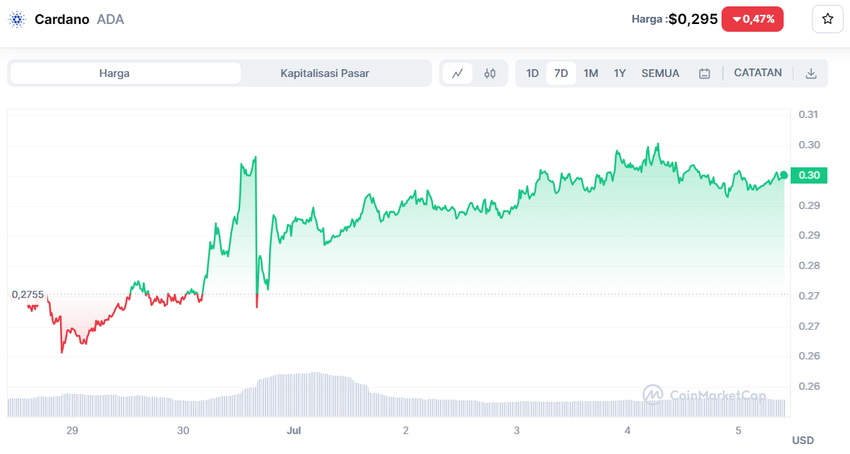Click the Cardano coin name

click(x=62, y=20)
